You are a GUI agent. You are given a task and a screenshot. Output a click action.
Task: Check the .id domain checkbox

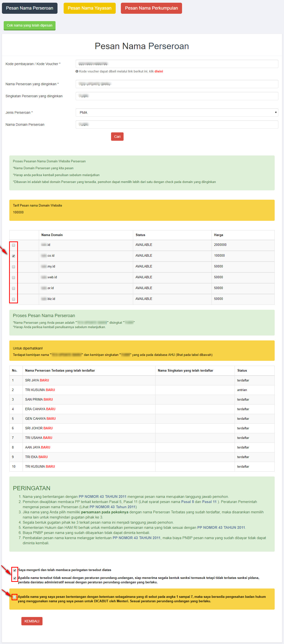pos(14,245)
